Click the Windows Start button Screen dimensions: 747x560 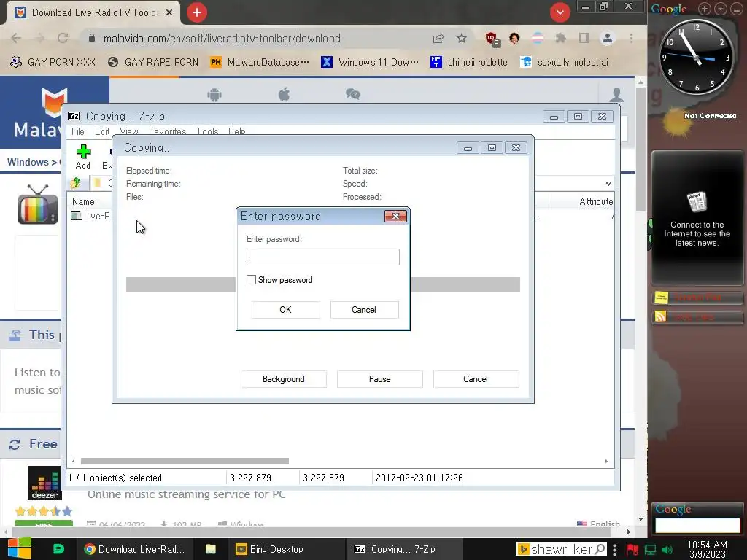tap(20, 549)
